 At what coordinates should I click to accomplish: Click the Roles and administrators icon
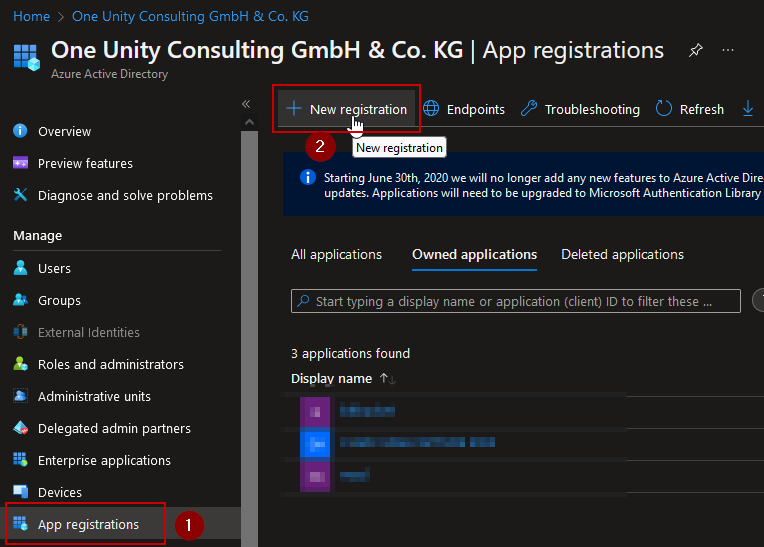pos(20,364)
